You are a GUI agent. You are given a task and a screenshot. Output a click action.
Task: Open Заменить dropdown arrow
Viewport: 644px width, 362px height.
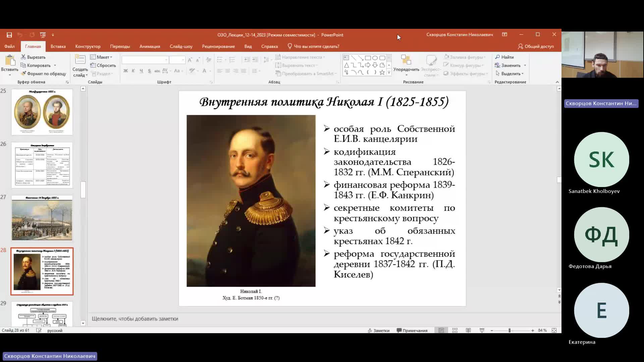[x=525, y=65]
